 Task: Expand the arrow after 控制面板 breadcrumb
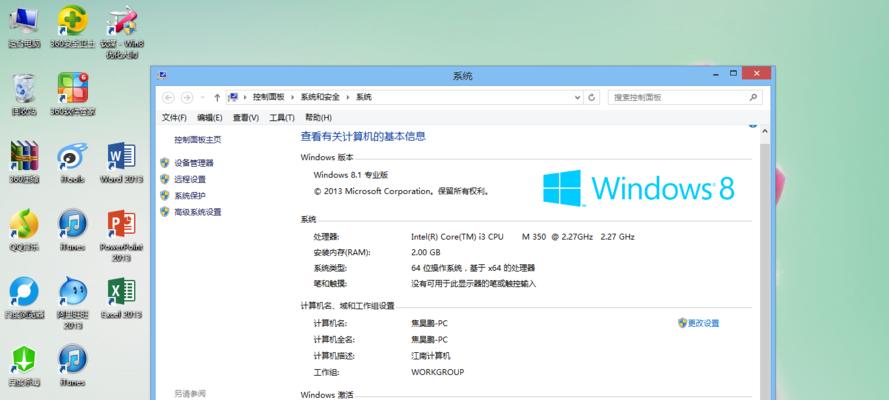[x=293, y=97]
